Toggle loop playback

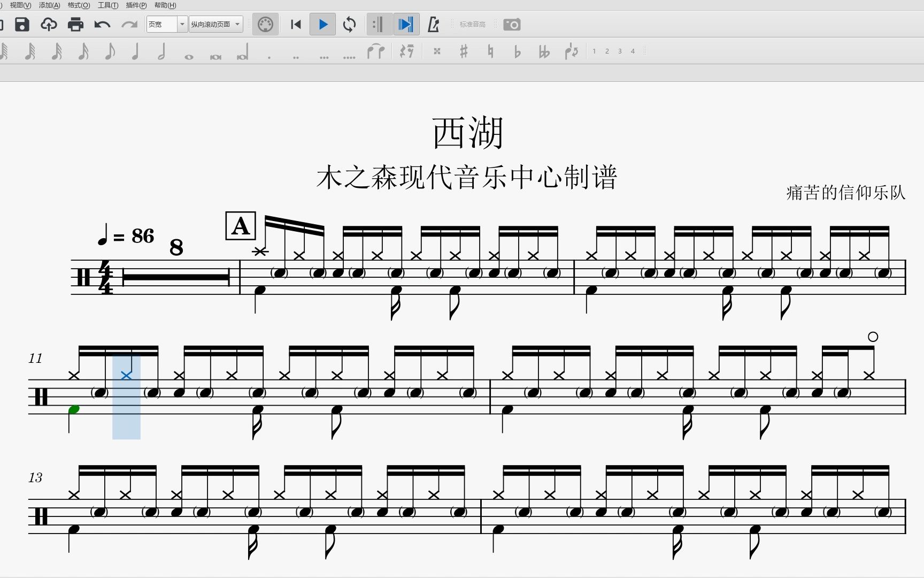[x=349, y=24]
